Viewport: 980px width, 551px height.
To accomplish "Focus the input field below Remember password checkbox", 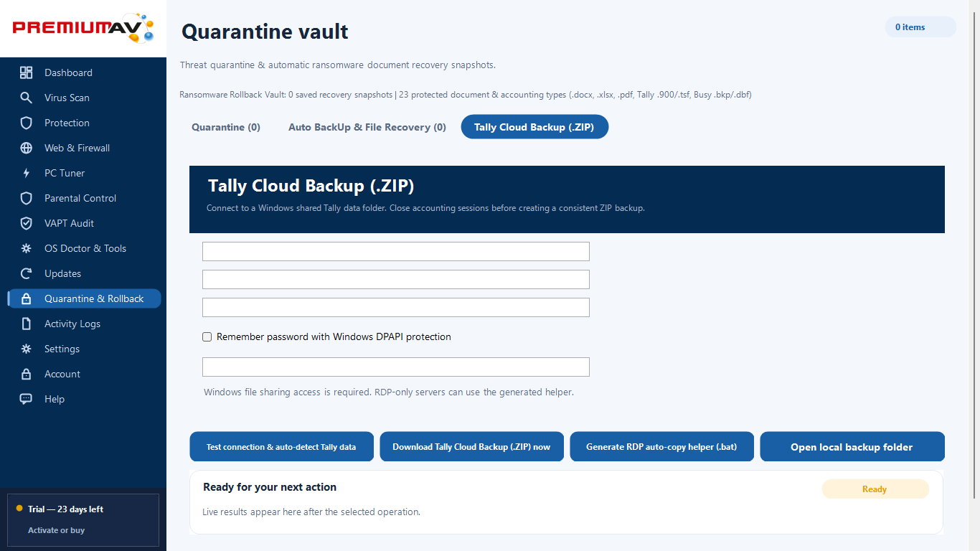I will tap(396, 367).
